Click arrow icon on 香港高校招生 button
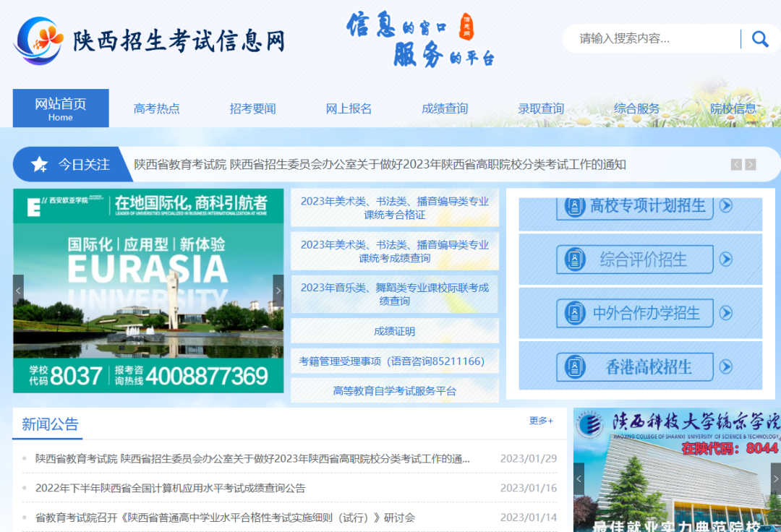 (x=726, y=366)
